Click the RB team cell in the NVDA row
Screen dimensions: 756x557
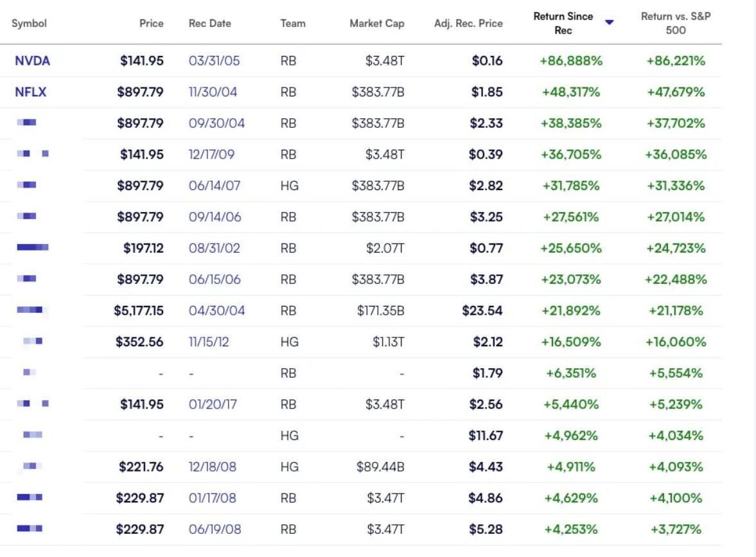pos(288,61)
